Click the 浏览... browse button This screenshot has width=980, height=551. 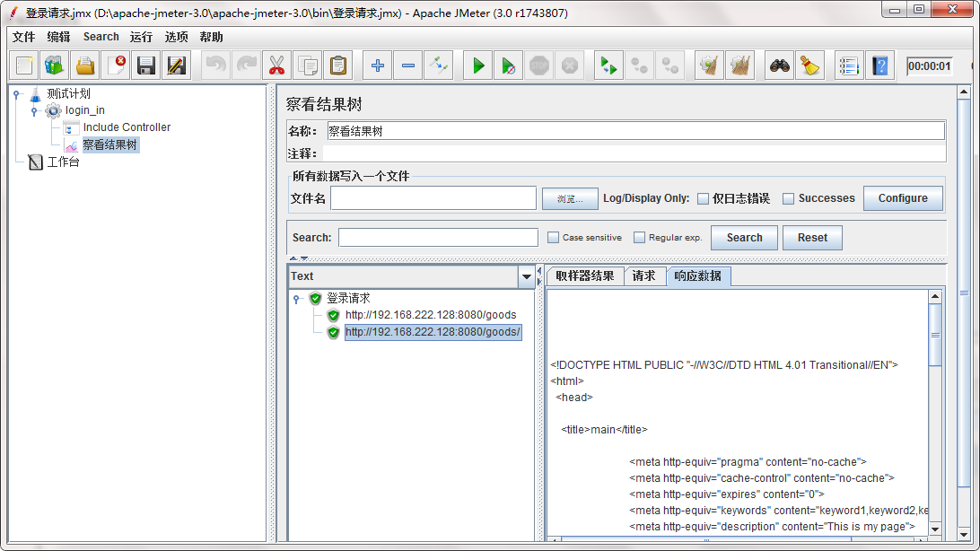[570, 198]
